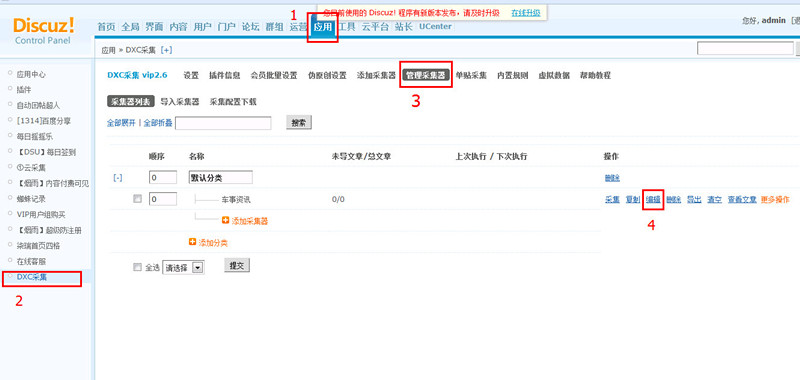
Task: Click the Discuz! Control Panel logo
Action: click(43, 30)
